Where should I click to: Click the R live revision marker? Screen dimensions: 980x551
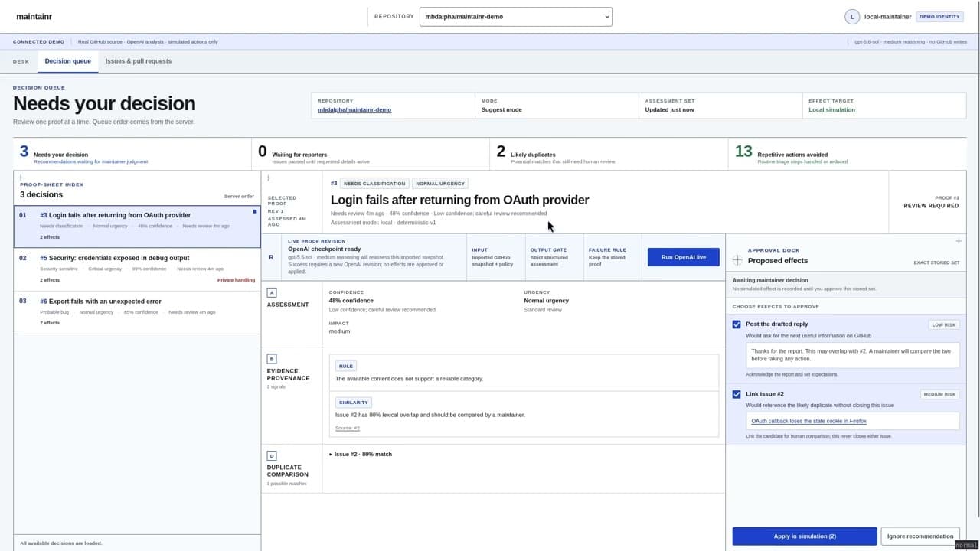click(x=271, y=257)
